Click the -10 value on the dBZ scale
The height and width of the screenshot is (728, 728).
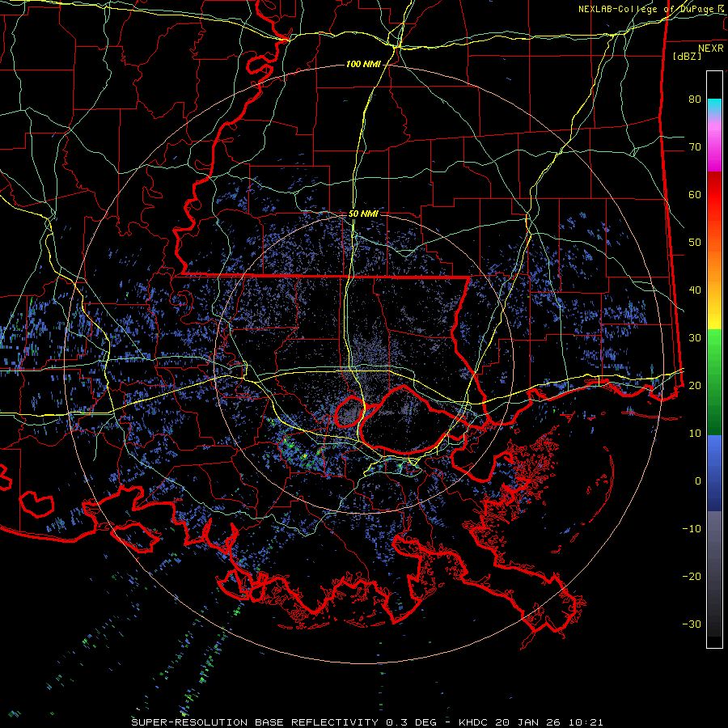pos(692,528)
